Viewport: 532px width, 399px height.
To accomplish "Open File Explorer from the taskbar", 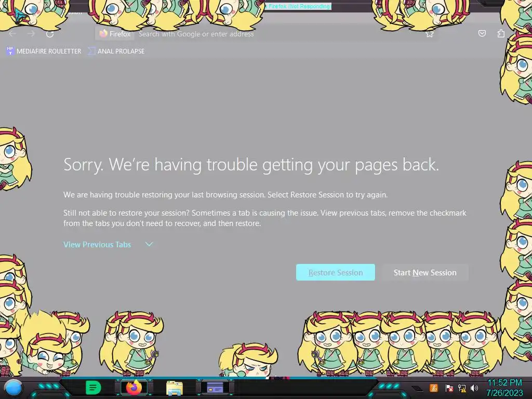I will [175, 388].
